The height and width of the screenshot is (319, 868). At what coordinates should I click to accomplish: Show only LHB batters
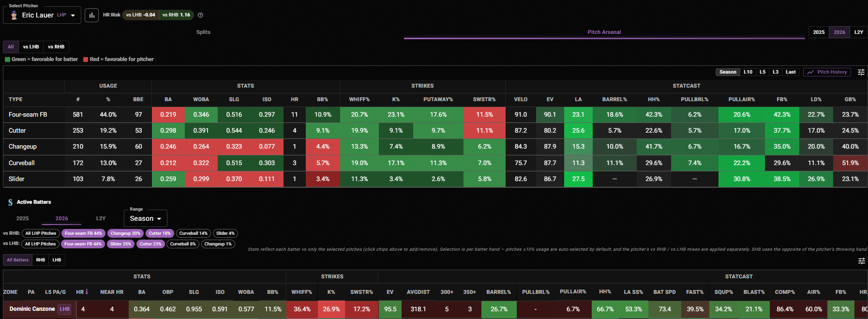57,260
